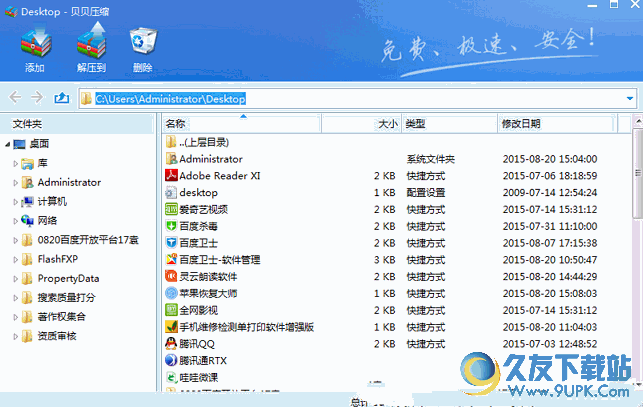Click the 3 KB size cell
This screenshot has height=407, width=643.
click(385, 260)
